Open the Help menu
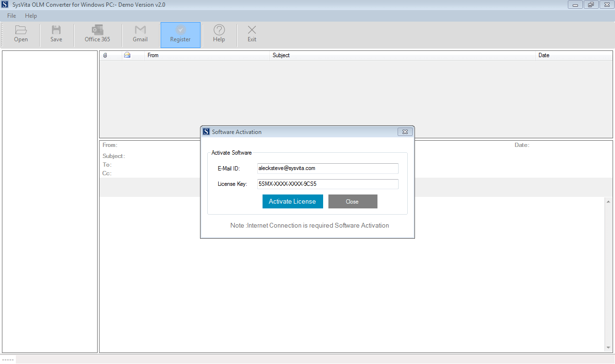 click(31, 16)
